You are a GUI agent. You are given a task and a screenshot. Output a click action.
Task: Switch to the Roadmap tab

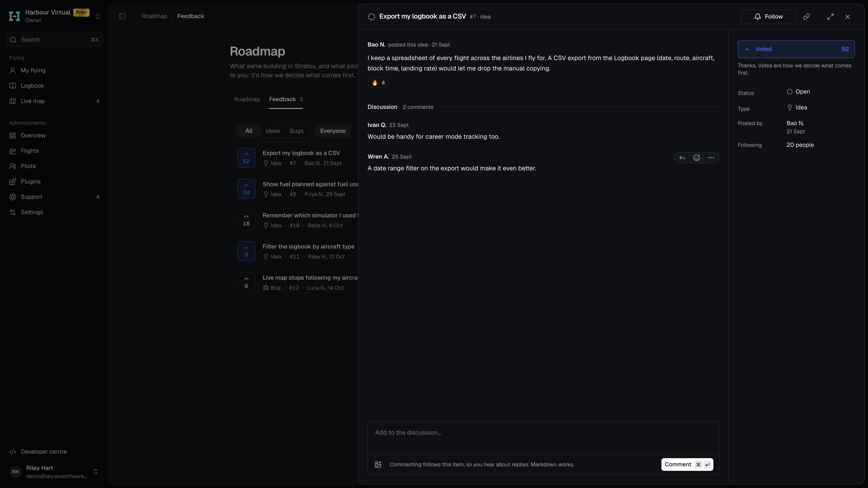point(247,99)
